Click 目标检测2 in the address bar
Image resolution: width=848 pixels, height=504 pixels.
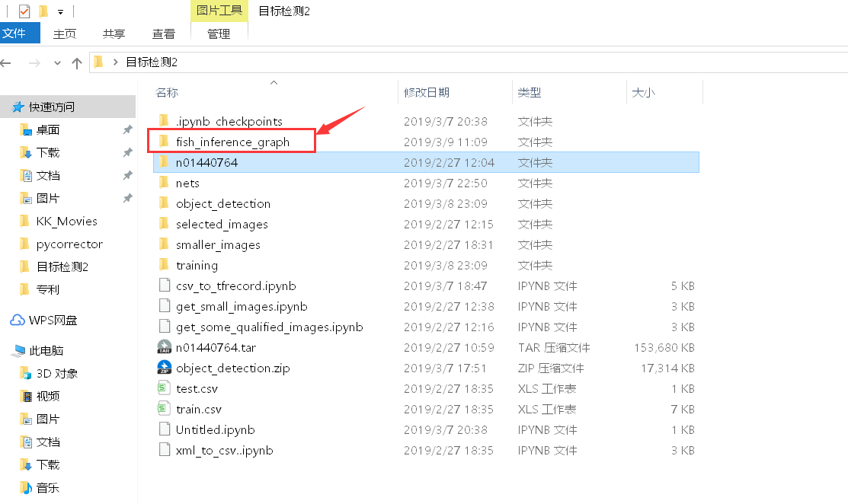(152, 62)
